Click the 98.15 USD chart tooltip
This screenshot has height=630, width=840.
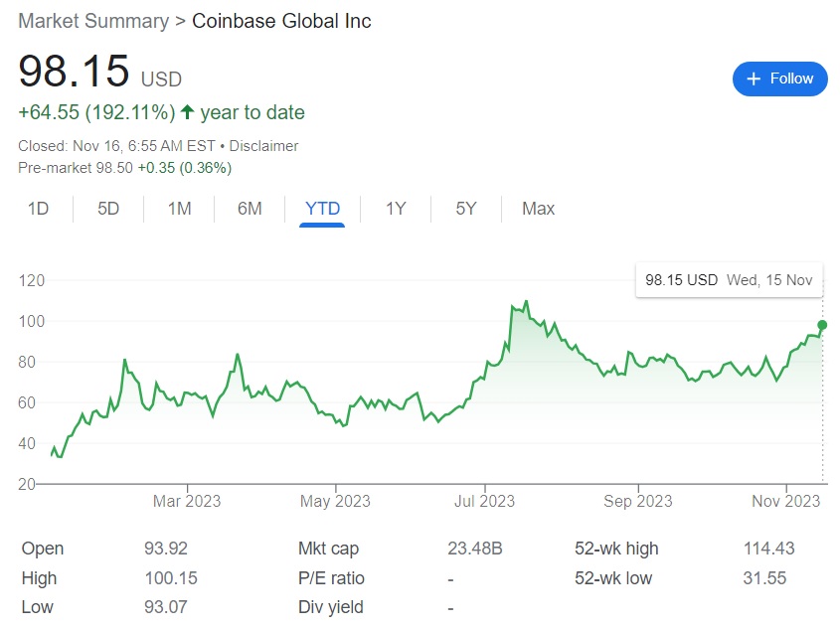(x=729, y=280)
